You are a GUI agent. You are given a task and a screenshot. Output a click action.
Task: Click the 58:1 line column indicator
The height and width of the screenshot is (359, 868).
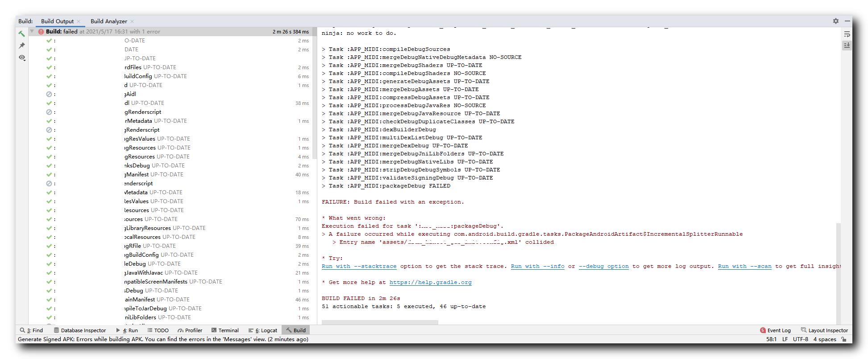click(x=771, y=339)
